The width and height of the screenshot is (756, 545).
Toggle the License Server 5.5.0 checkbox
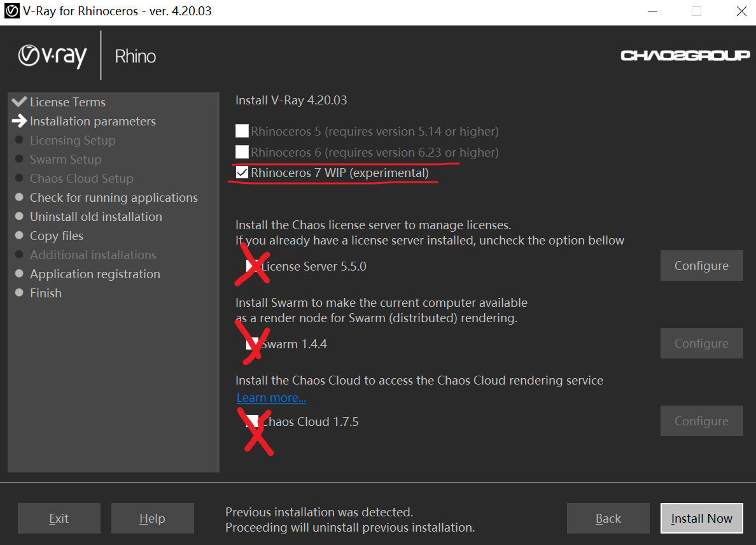[252, 266]
